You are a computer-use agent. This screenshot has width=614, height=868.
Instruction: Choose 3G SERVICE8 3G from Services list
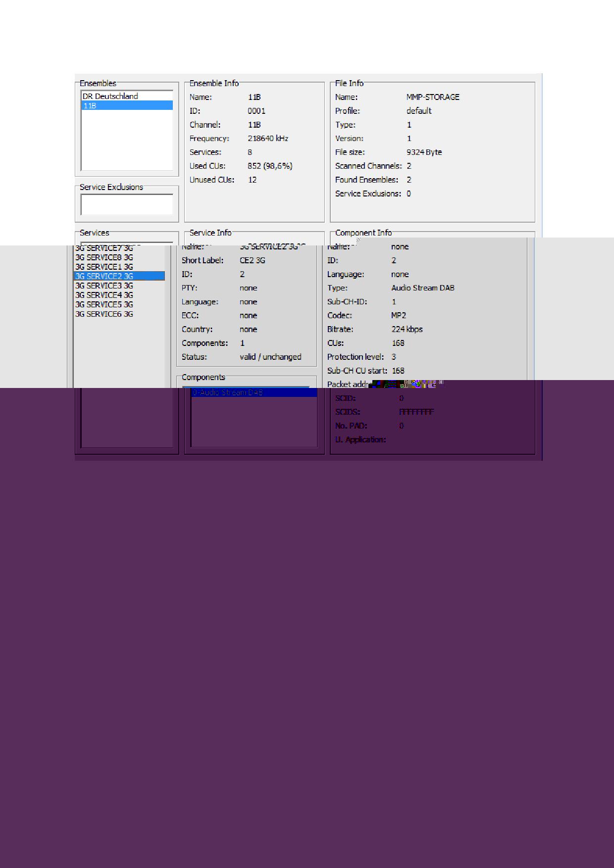[x=104, y=257]
